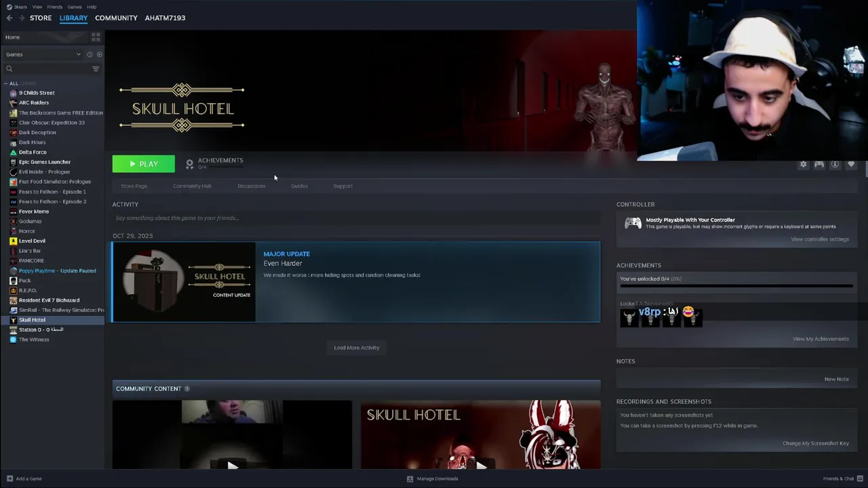The image size is (868, 488).
Task: Open the Even Harder major update thumbnail
Action: point(184,282)
